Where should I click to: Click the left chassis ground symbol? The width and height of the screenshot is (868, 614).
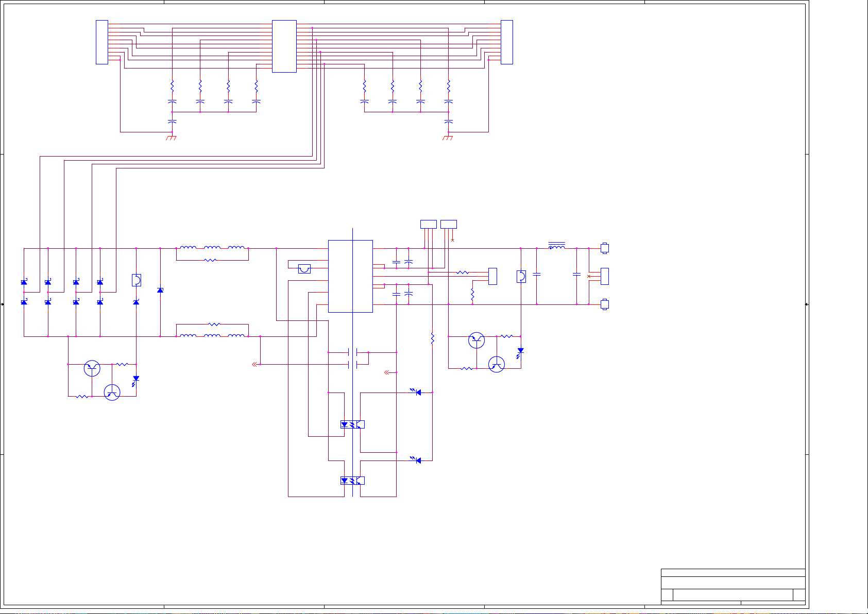[x=172, y=138]
